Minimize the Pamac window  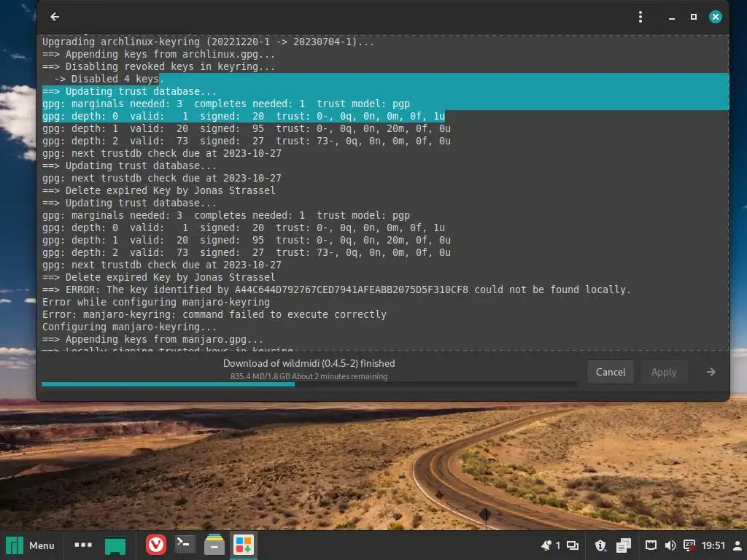[x=672, y=17]
